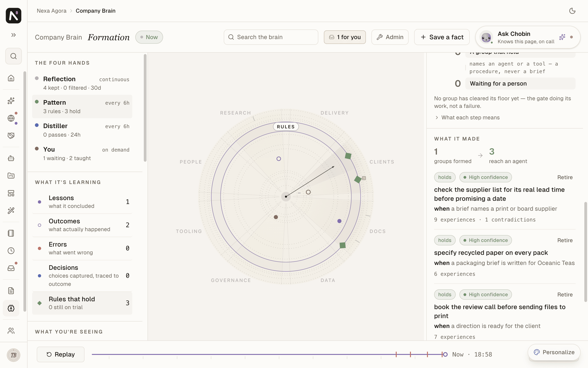Toggle the Now status pill
The width and height of the screenshot is (588, 368).
click(149, 37)
